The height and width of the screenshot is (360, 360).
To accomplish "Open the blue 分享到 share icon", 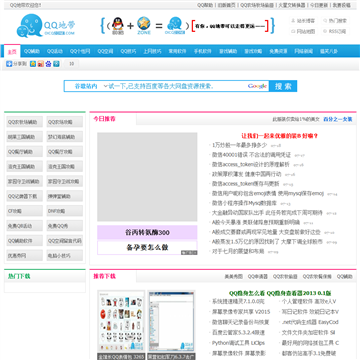I will (x=9, y=64).
